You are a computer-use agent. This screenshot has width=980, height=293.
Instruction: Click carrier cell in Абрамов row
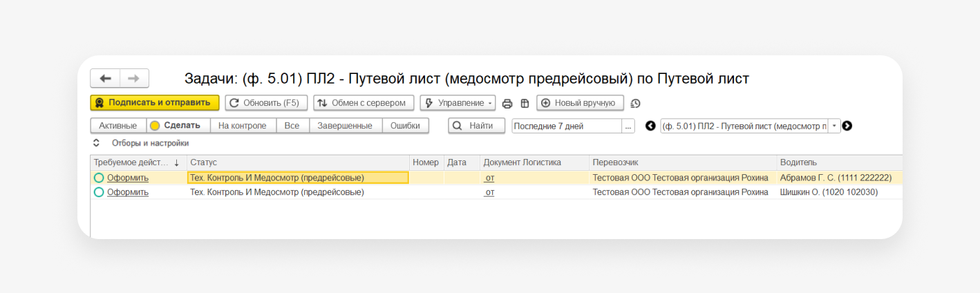[x=683, y=178]
